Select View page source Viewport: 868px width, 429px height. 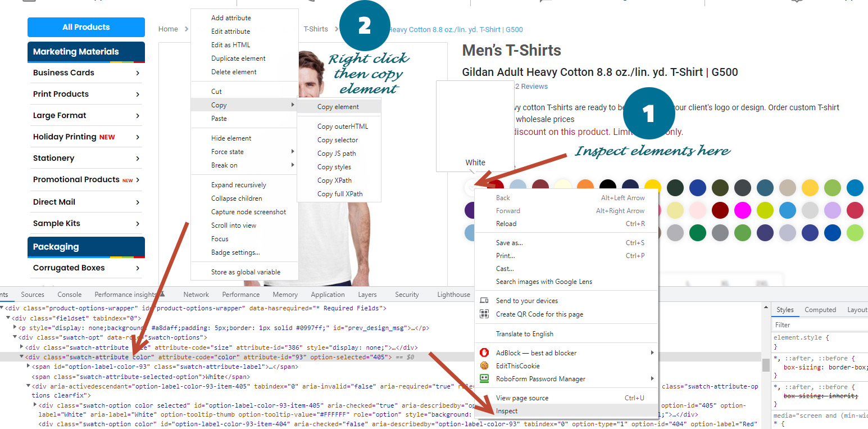[566, 398]
